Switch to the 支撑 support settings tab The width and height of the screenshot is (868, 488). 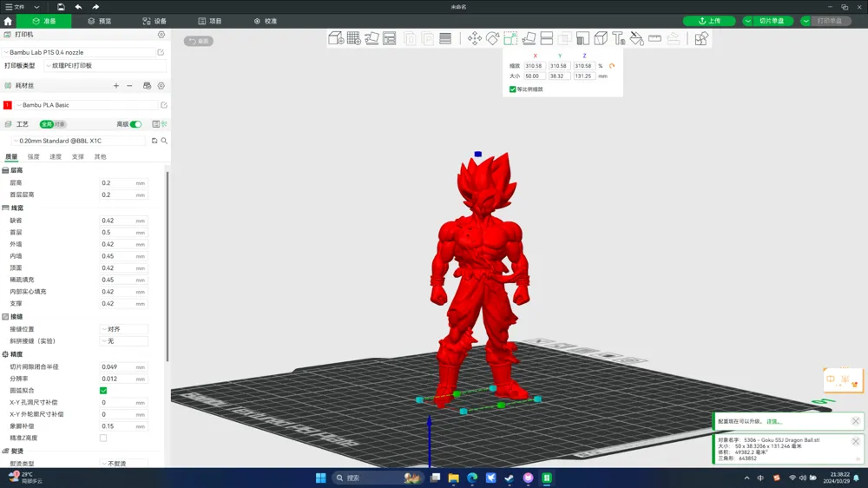pyautogui.click(x=77, y=157)
